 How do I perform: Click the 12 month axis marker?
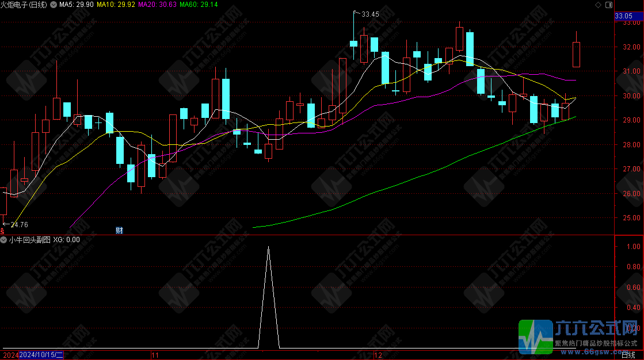378,355
